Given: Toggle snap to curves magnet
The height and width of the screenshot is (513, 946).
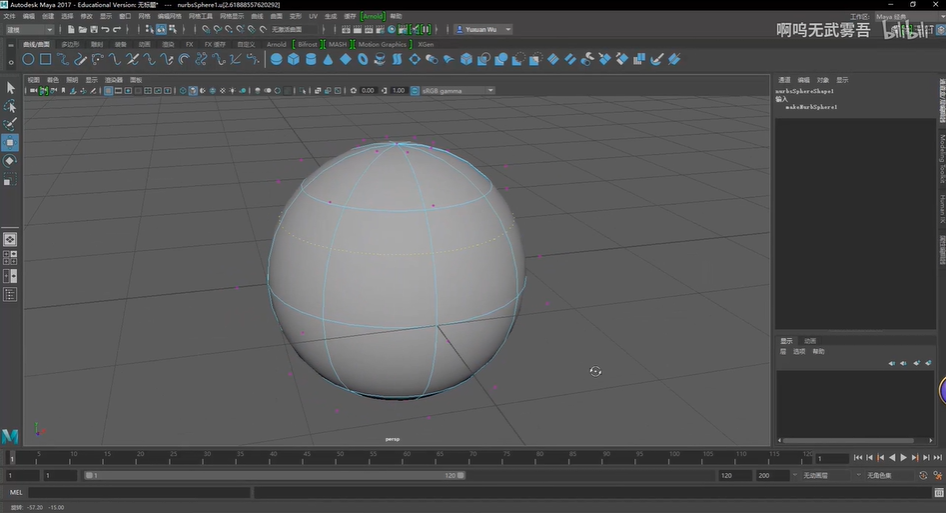Looking at the screenshot, I should [217, 29].
